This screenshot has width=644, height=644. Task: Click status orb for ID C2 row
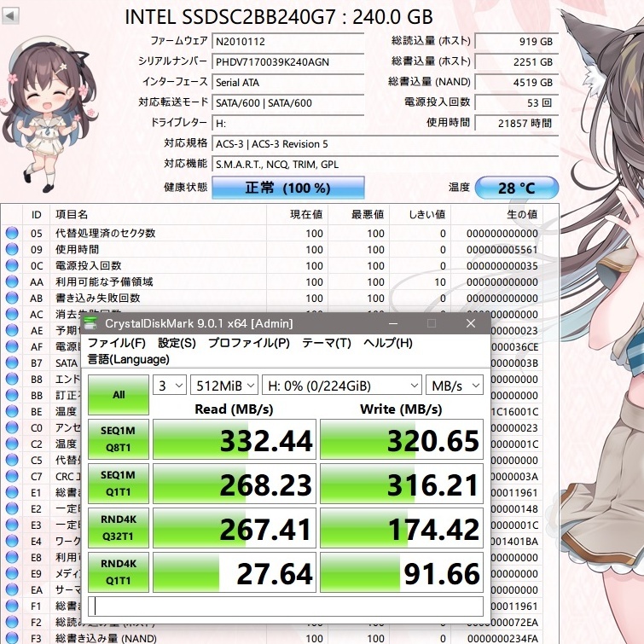(x=12, y=444)
